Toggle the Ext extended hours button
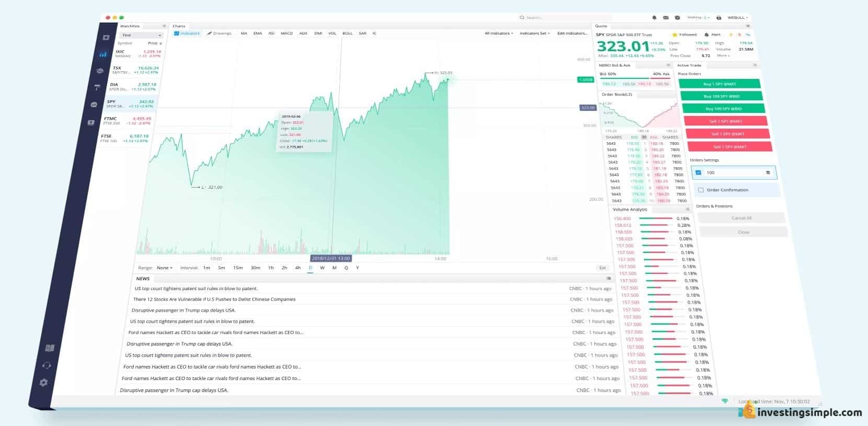 603,268
